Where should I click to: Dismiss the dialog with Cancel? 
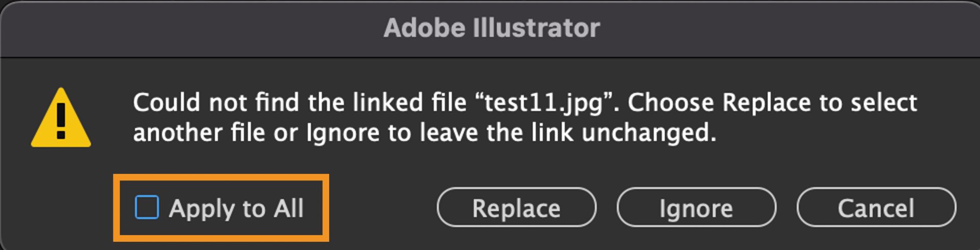click(x=876, y=208)
